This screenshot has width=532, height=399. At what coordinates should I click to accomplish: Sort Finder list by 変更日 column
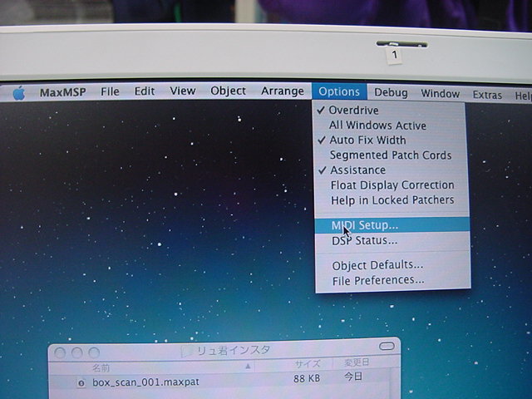[357, 362]
